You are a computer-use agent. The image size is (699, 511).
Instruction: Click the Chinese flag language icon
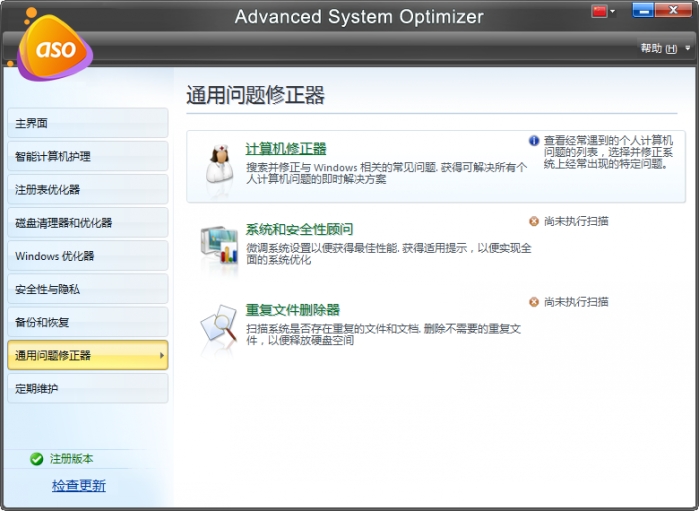(x=600, y=11)
